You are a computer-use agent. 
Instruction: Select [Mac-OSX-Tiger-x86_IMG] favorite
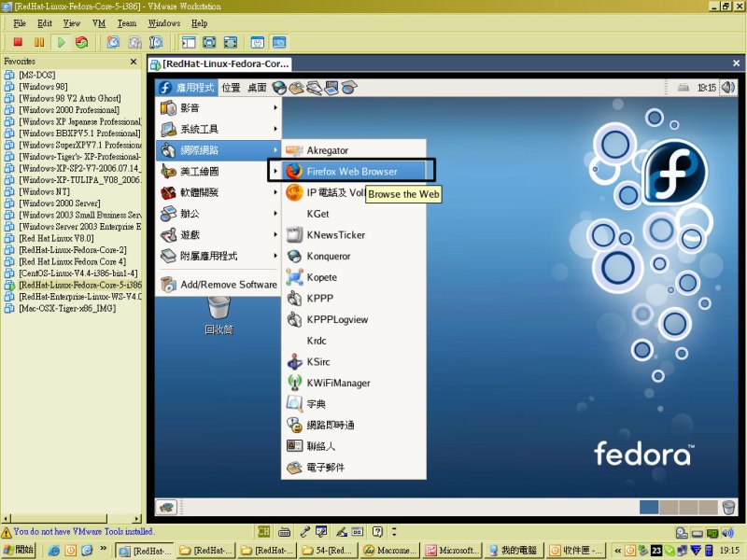point(67,309)
